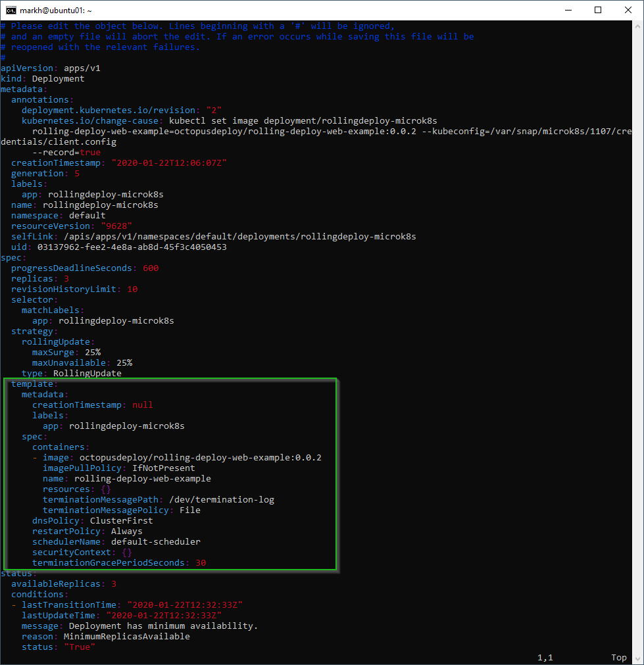The height and width of the screenshot is (665, 644).
Task: Click the terminationGracePeriodSeconds value 30
Action: coord(201,563)
